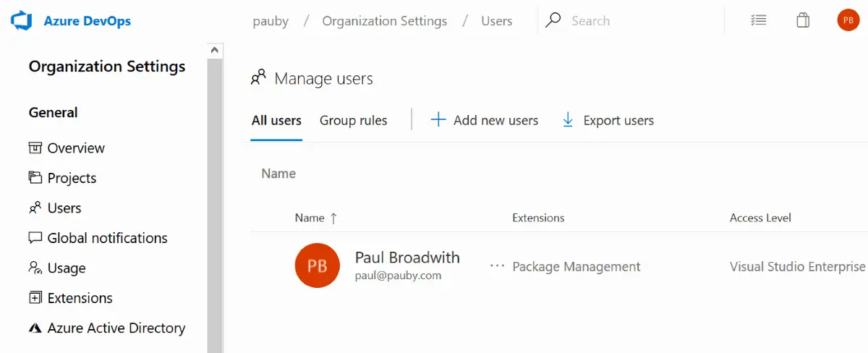
Task: Click the Access Level column header
Action: [x=760, y=218]
